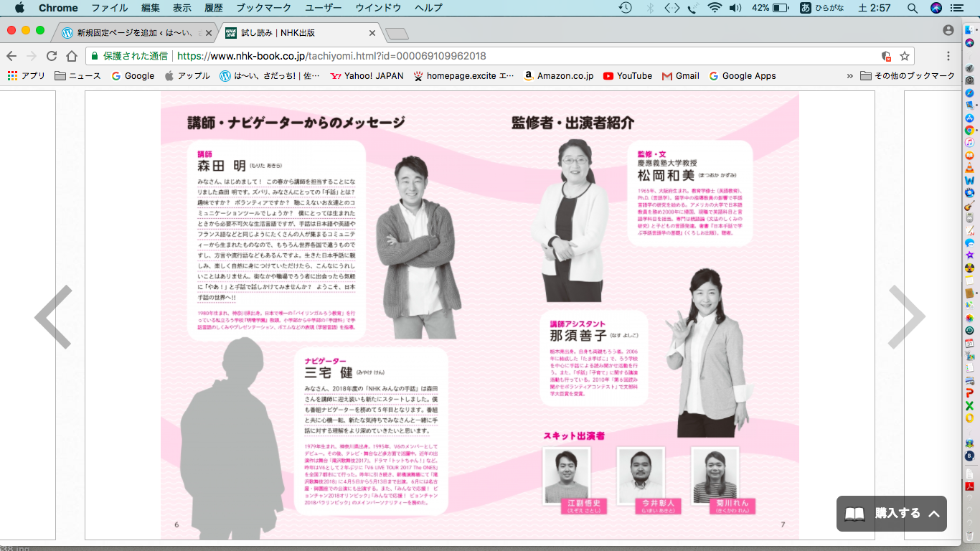Open the Amazon.co.jp bookmark

pyautogui.click(x=558, y=76)
